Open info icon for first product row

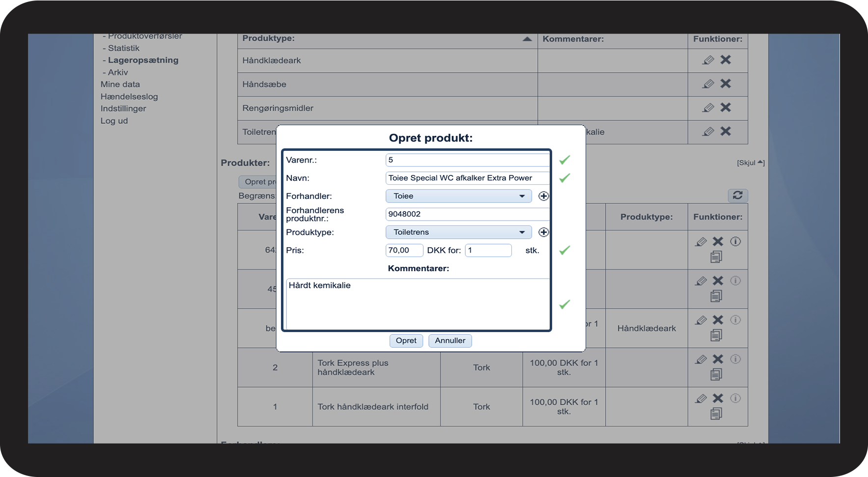[735, 242]
